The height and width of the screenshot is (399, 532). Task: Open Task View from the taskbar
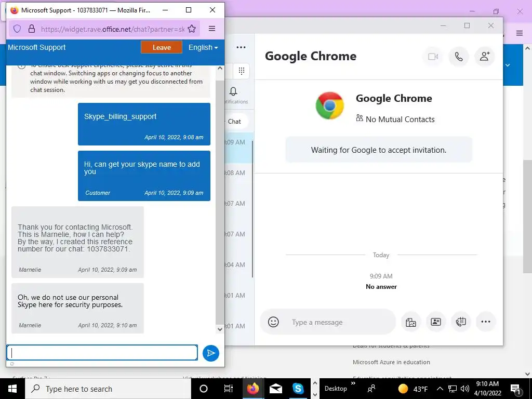click(229, 389)
